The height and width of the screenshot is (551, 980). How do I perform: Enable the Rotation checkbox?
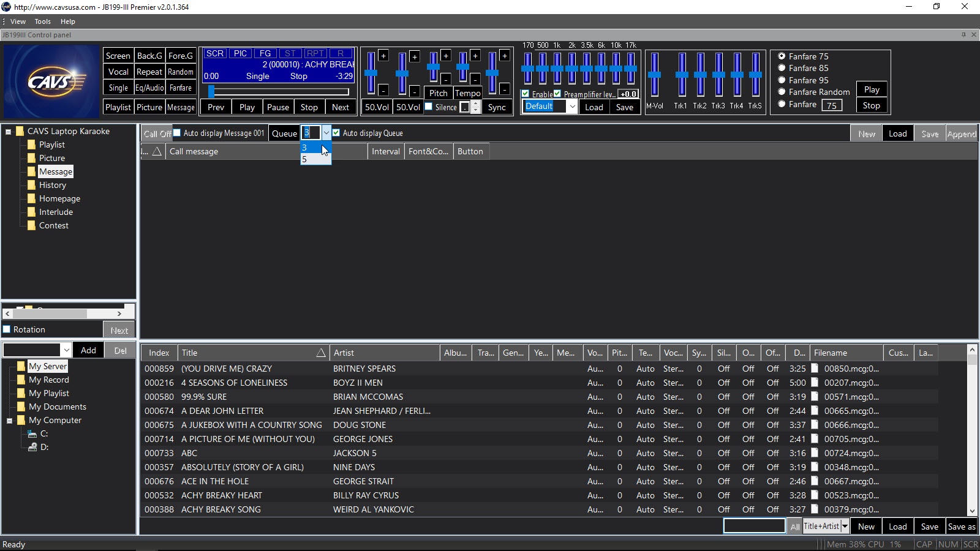click(7, 329)
